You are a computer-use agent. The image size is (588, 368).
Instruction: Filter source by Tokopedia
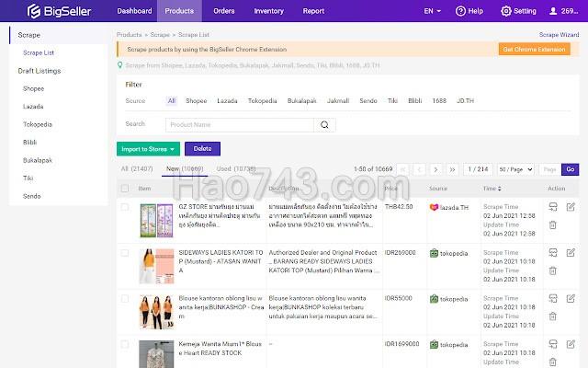[262, 100]
